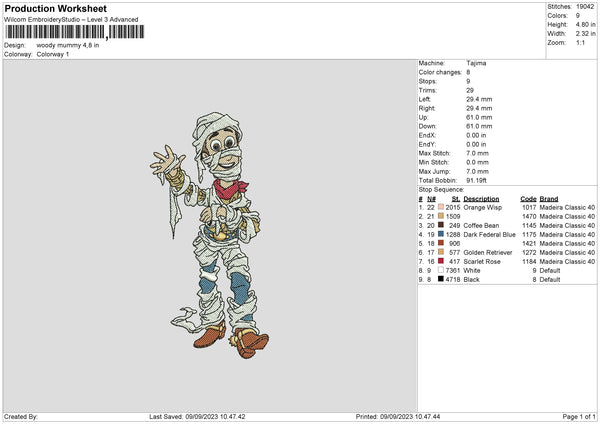Click the Orange Wisp color swatch
This screenshot has width=600, height=424.
441,207
